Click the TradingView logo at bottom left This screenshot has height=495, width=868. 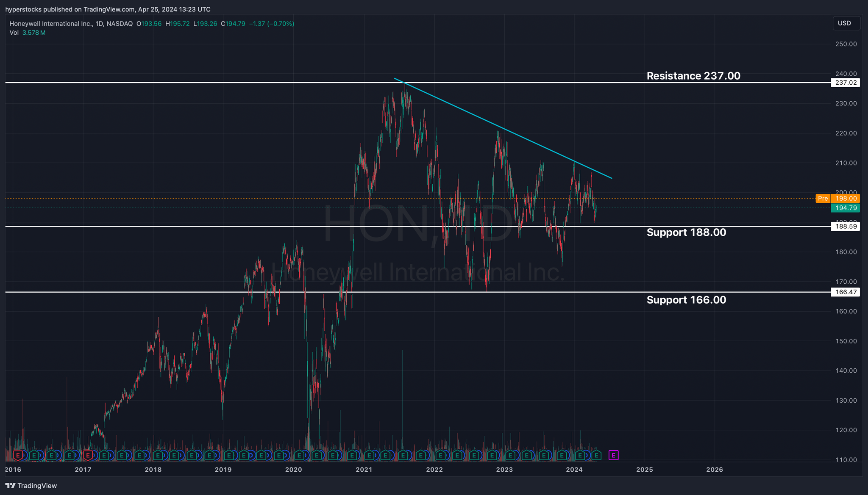click(x=31, y=486)
